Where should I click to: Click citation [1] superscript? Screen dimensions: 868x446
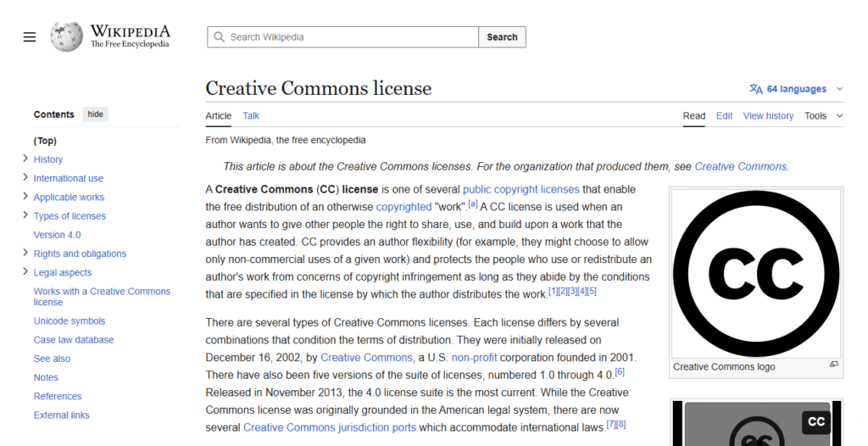point(553,292)
